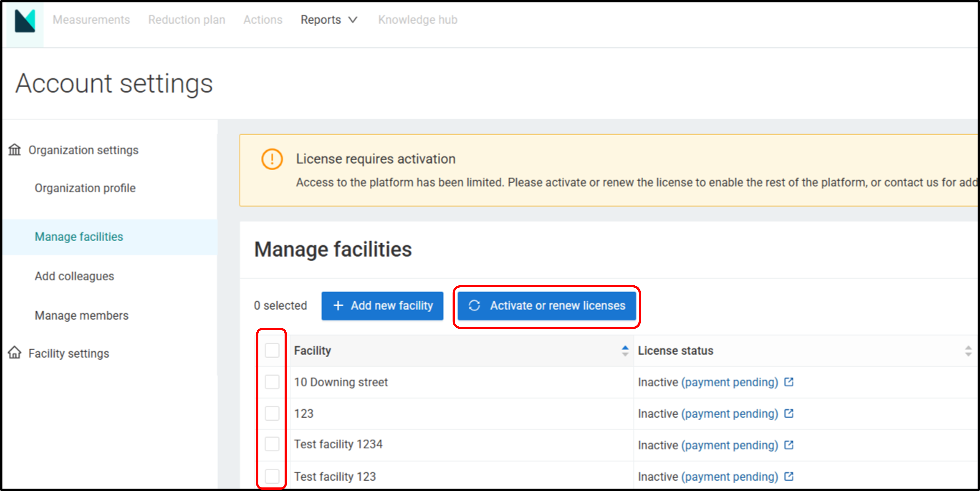Click the Facility column header label

(x=312, y=351)
